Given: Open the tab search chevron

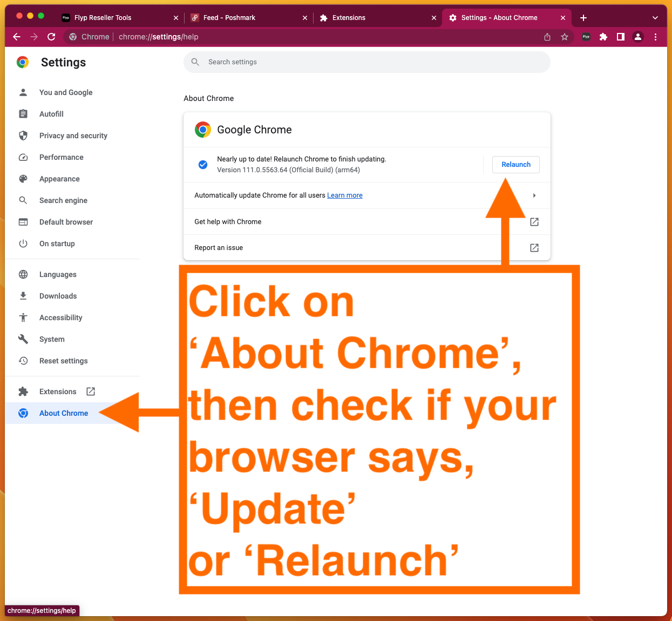Looking at the screenshot, I should point(655,18).
